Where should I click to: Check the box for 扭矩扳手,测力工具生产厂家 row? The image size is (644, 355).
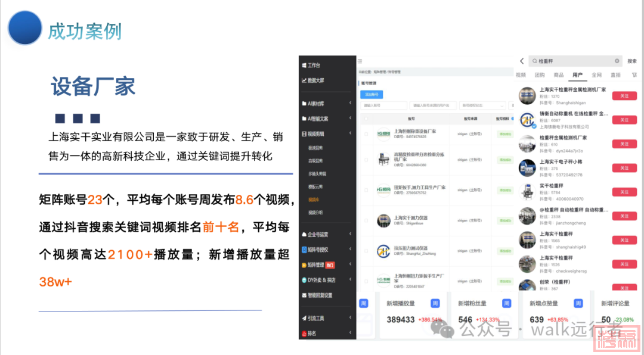[x=366, y=190]
